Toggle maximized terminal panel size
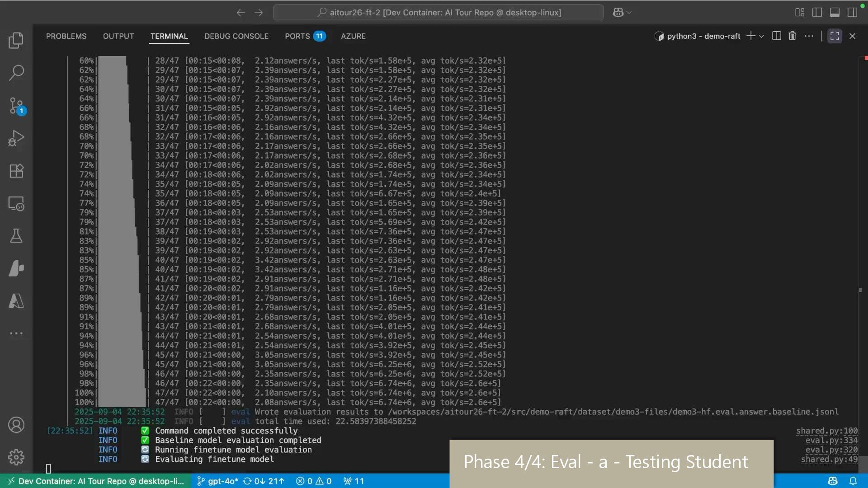Viewport: 868px width, 488px height. pos(835,36)
